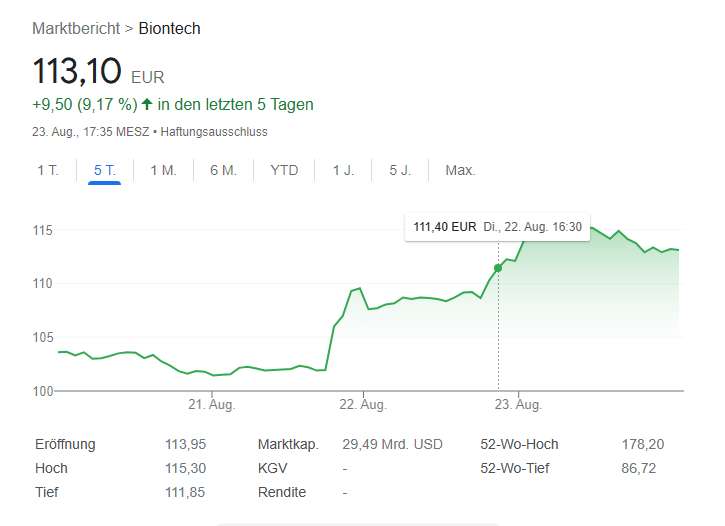Show the YTD chart range
The width and height of the screenshot is (725, 526).
click(284, 170)
